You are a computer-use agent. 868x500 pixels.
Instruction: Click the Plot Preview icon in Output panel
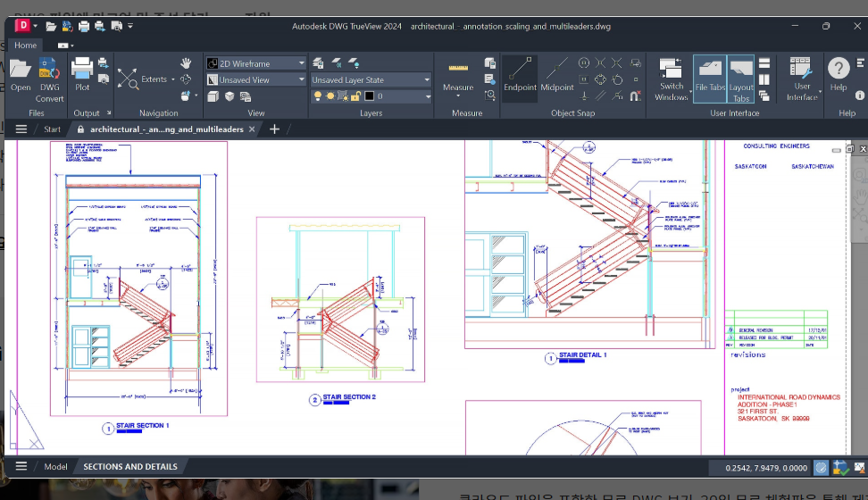[103, 79]
